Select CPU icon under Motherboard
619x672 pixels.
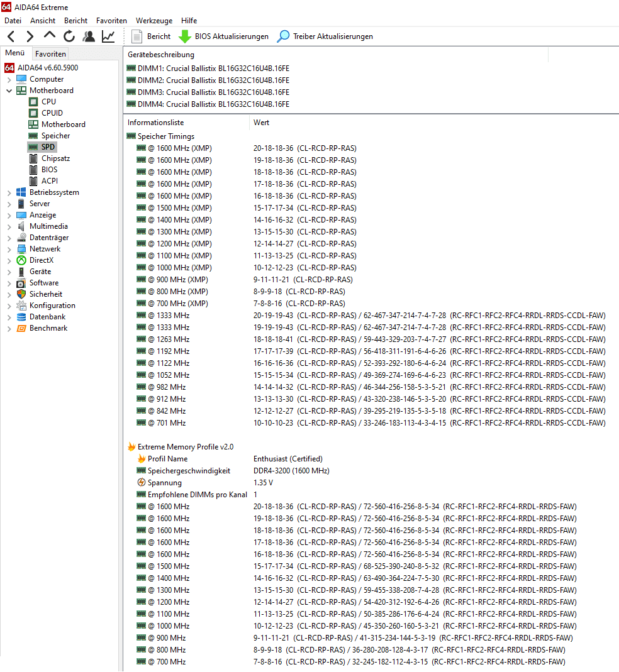tap(33, 102)
